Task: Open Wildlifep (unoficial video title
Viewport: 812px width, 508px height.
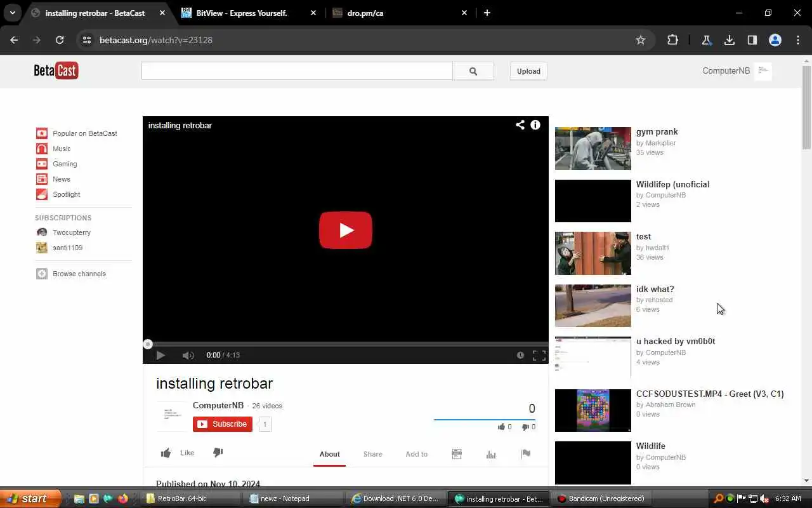Action: point(673,184)
